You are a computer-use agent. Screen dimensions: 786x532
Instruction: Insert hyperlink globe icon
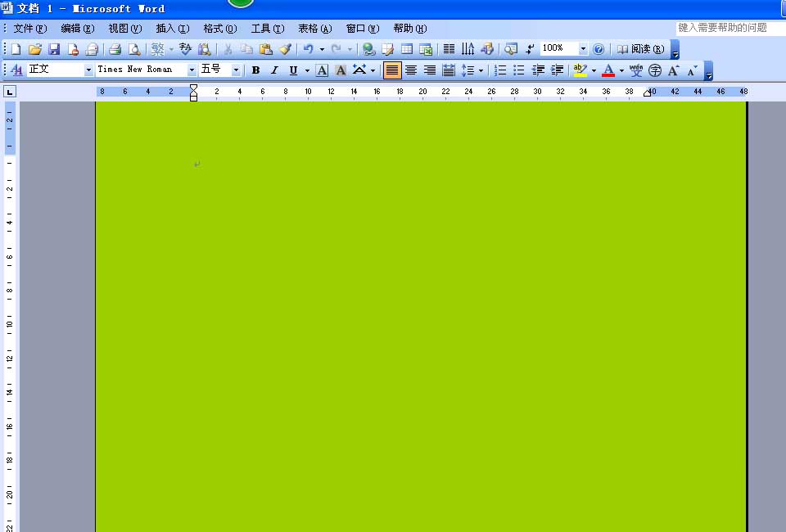click(369, 49)
